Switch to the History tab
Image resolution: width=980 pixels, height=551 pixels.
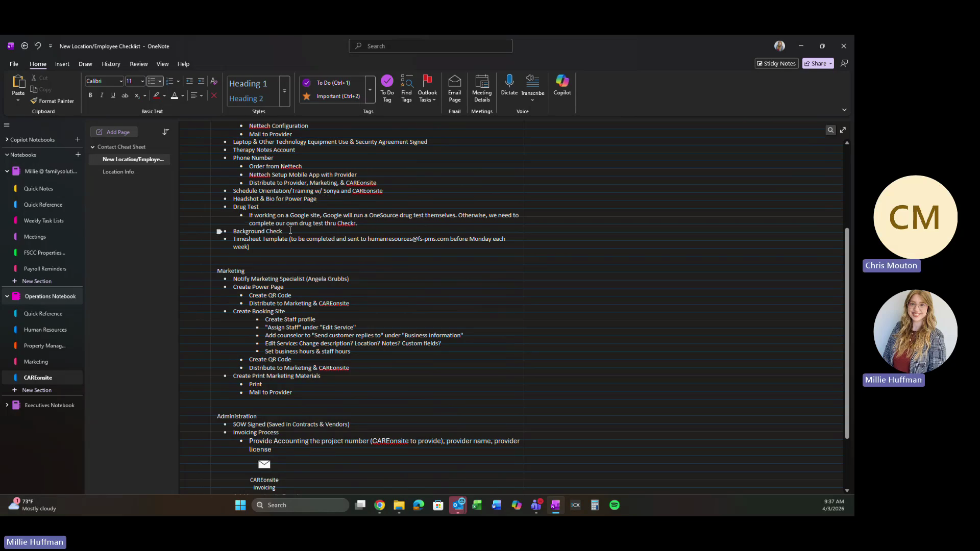click(x=111, y=64)
